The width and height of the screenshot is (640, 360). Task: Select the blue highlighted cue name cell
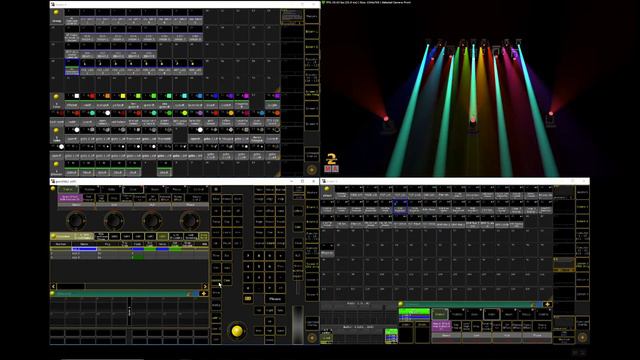[84, 249]
